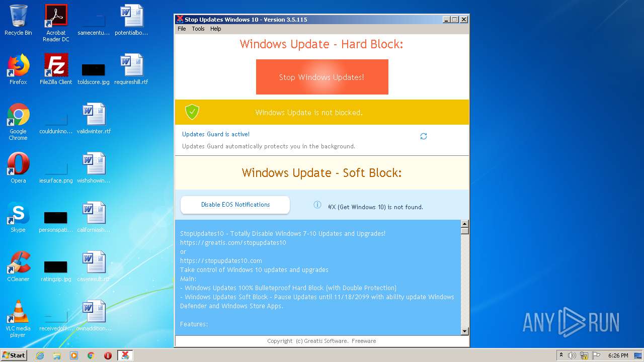This screenshot has width=644, height=362.
Task: Click the text area scrollbar up arrow
Action: pos(465,224)
